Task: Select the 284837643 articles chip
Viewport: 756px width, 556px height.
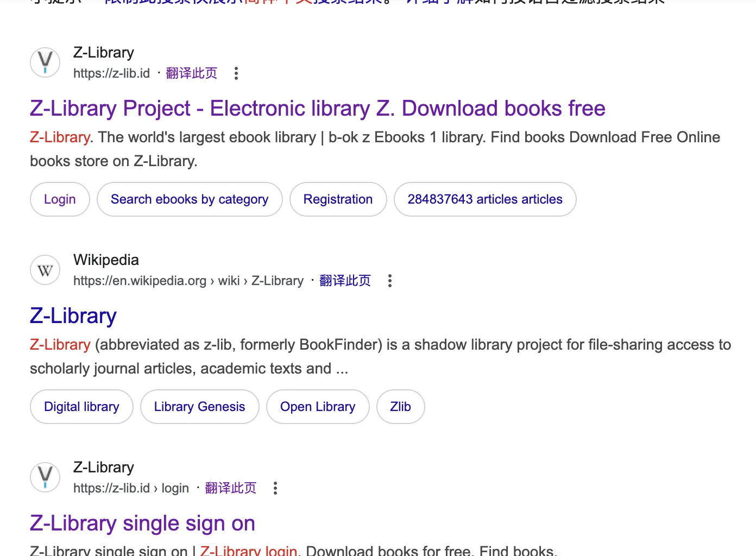Action: tap(484, 199)
